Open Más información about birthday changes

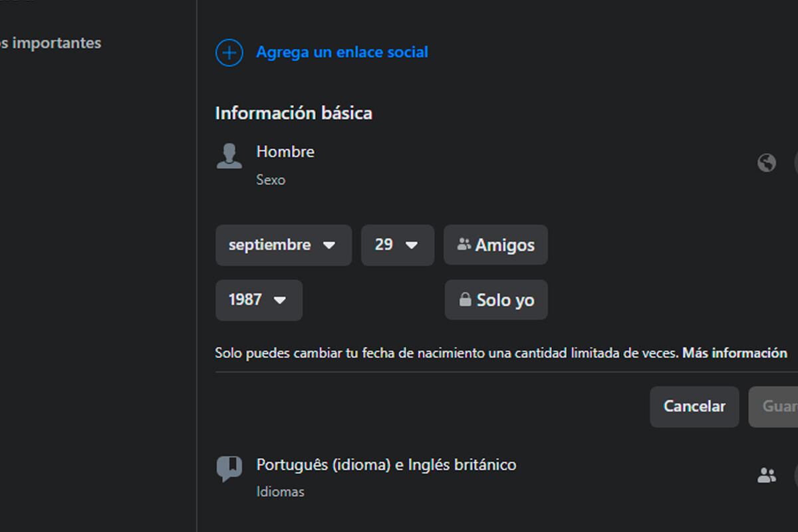[732, 353]
